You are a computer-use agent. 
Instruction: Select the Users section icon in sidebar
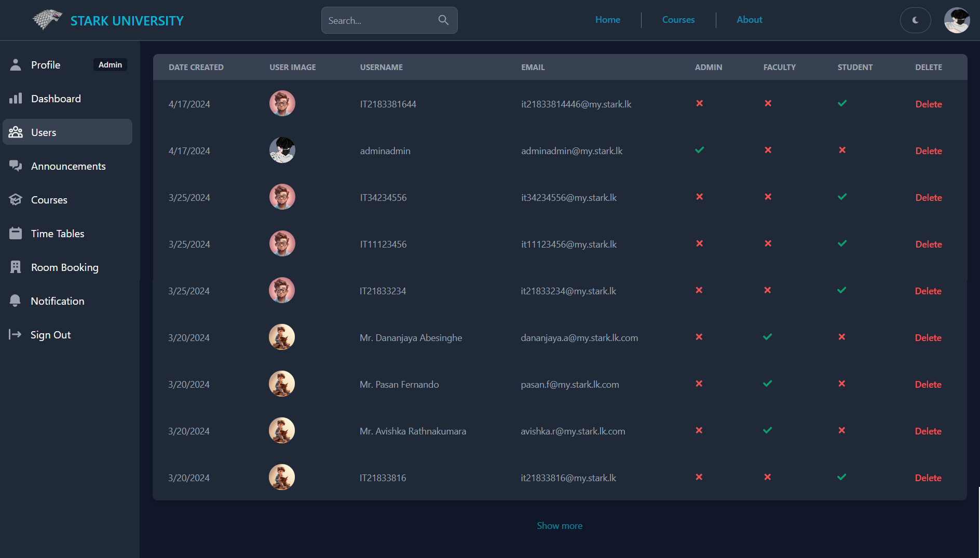(x=16, y=132)
